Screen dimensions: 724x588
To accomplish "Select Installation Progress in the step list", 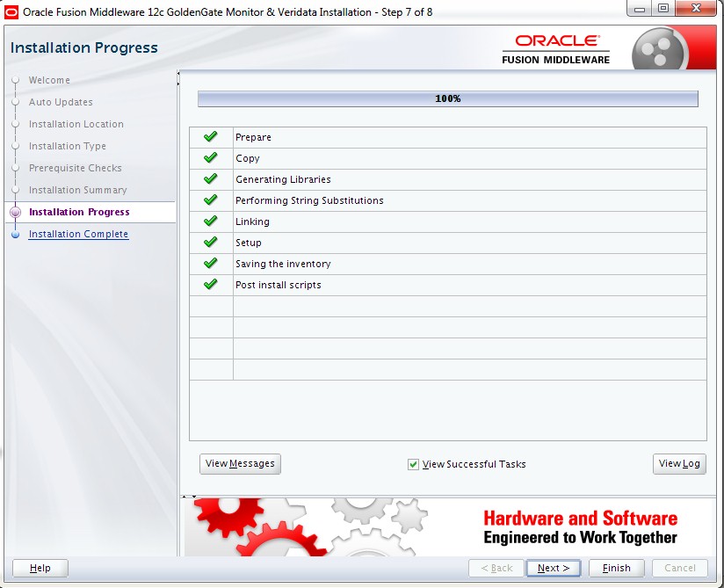I will (x=79, y=212).
